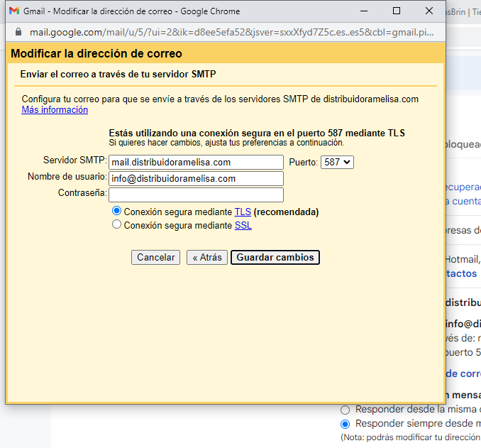Open the TLS hyperlink
The width and height of the screenshot is (481, 448).
(243, 212)
